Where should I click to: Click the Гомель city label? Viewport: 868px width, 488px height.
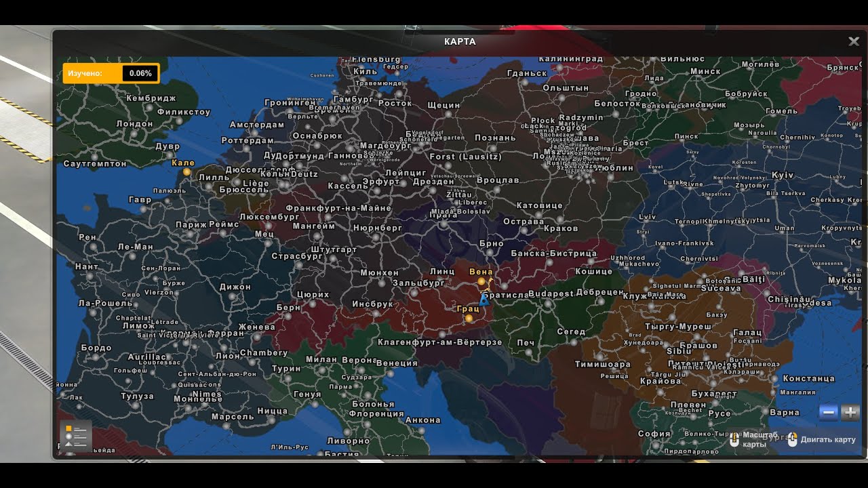point(782,111)
